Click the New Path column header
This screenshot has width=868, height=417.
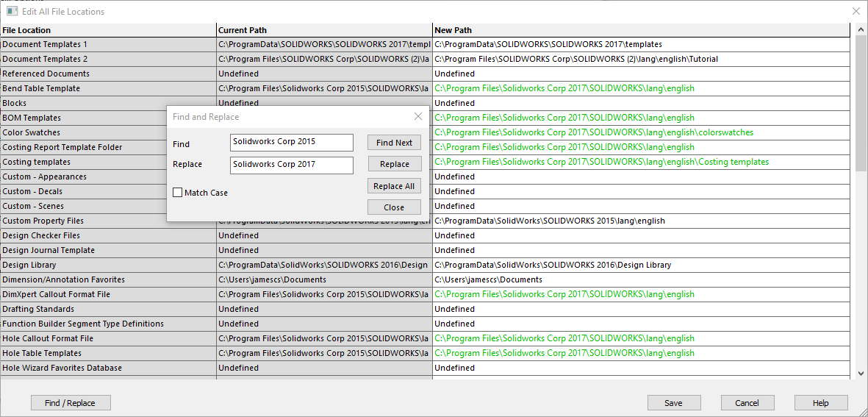click(641, 30)
